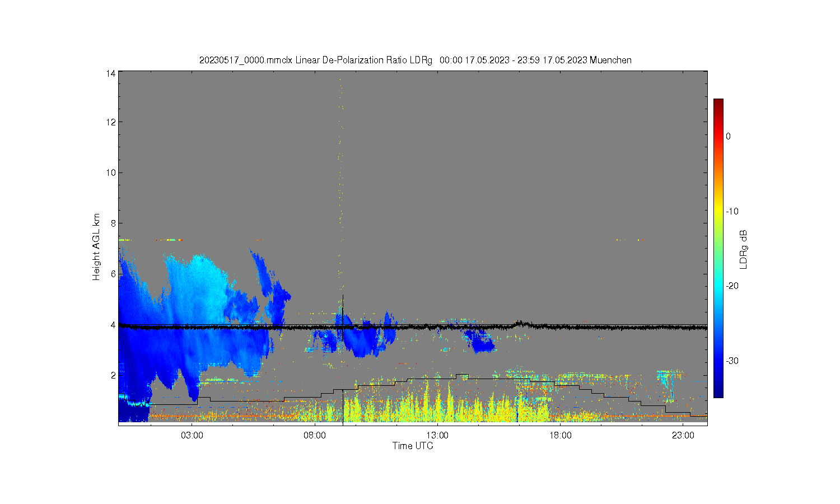This screenshot has height=504, width=840.
Task: Click the 13:00 time tick label
Action: click(437, 435)
